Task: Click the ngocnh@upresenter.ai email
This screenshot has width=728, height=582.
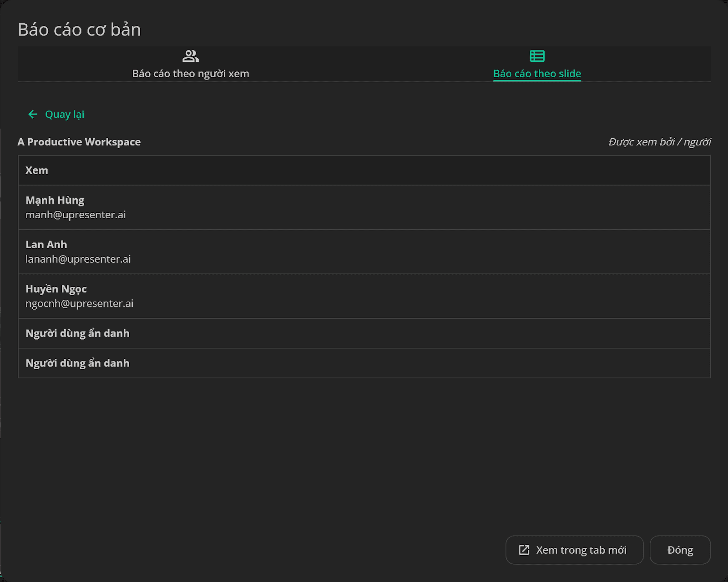Action: [x=80, y=303]
